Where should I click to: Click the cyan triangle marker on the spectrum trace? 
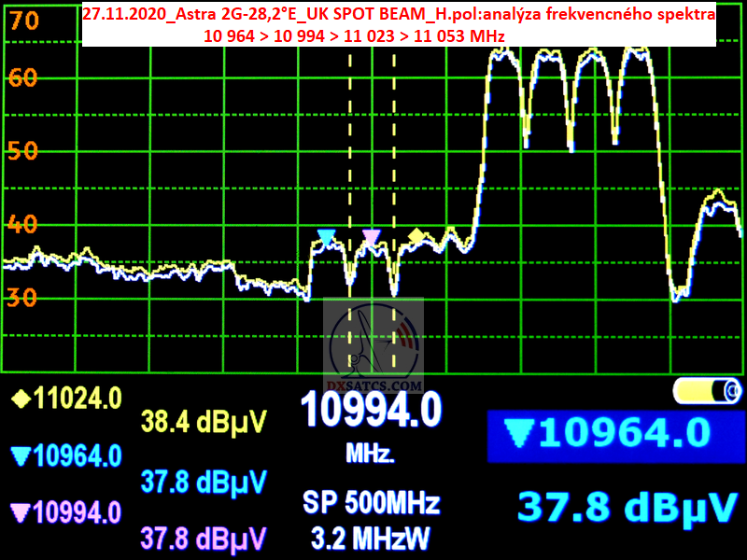click(326, 237)
